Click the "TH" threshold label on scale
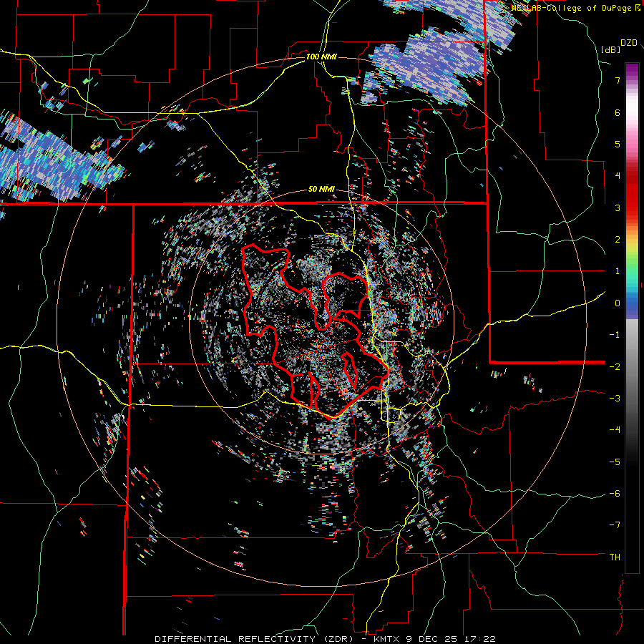 coord(615,557)
